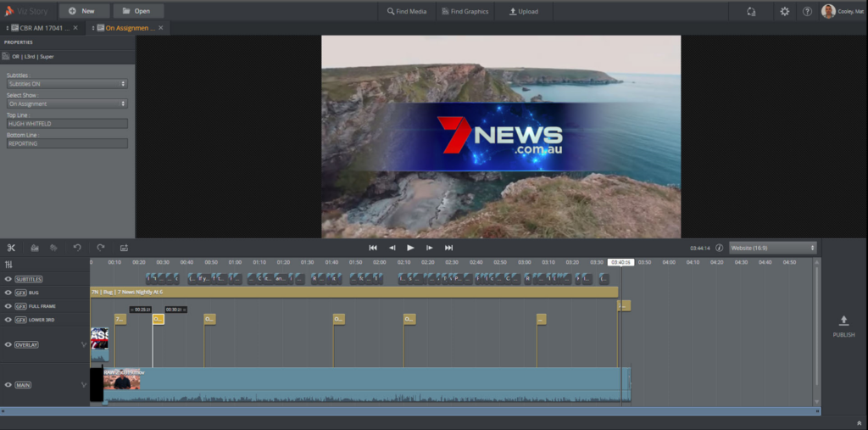The image size is (868, 430).
Task: Click the horizontal timeline zoom scrollbar
Action: [x=410, y=411]
